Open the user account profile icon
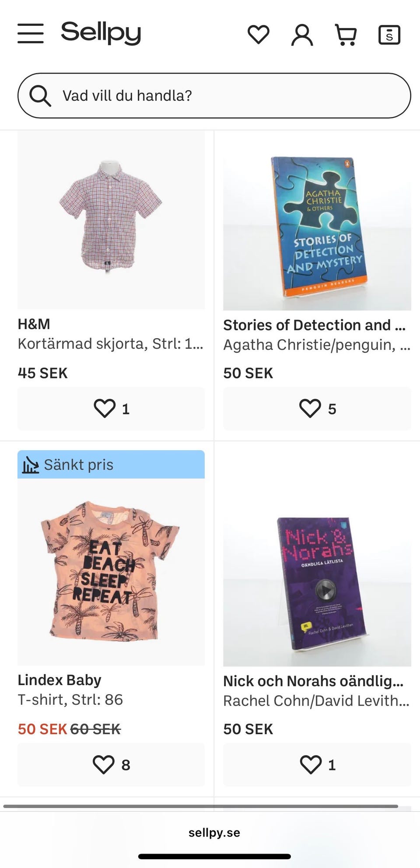This screenshot has height=868, width=420. (x=302, y=35)
